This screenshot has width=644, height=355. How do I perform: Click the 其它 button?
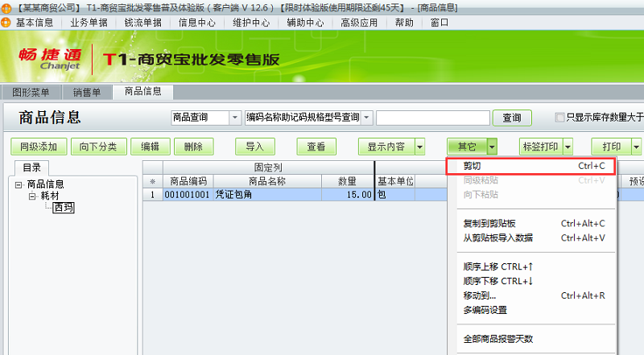467,147
